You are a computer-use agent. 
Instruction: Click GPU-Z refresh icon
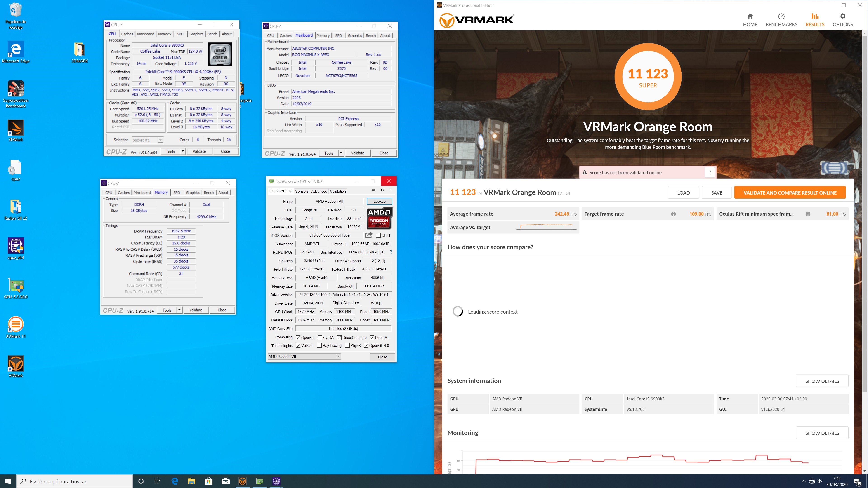pos(382,190)
